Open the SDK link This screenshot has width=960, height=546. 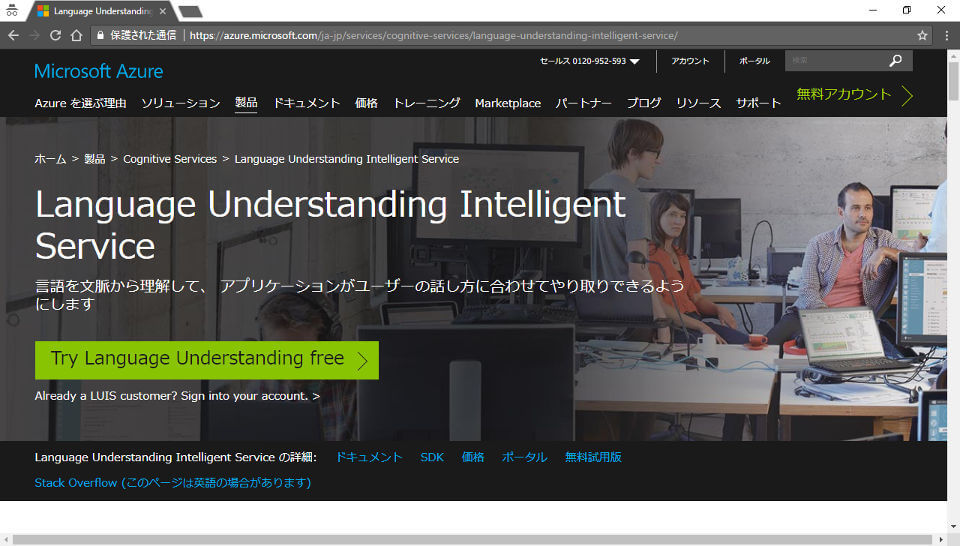pos(432,457)
